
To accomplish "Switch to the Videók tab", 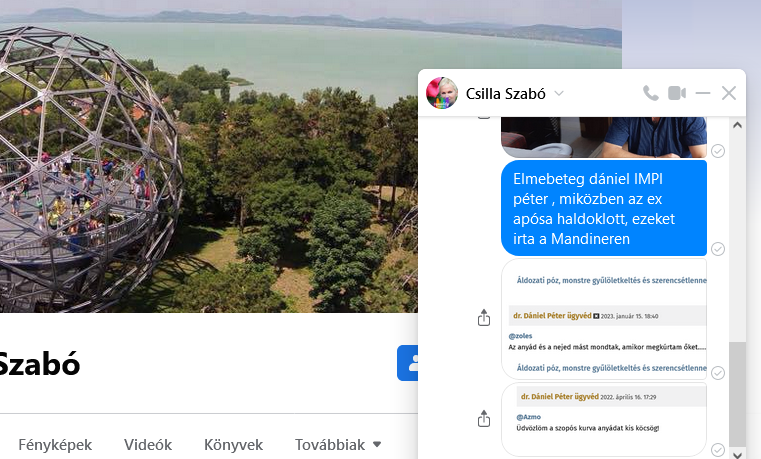I will pyautogui.click(x=148, y=444).
